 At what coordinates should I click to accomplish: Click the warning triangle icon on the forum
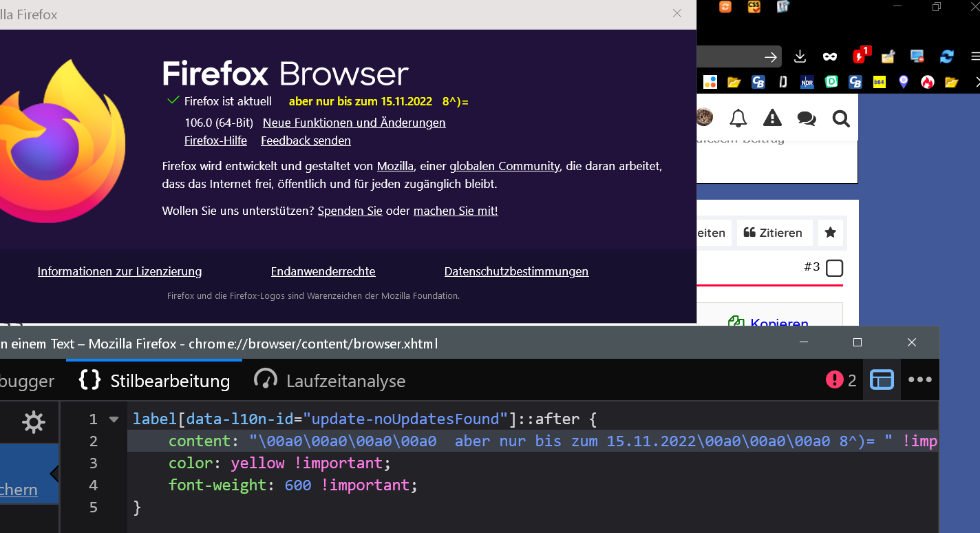pos(772,118)
